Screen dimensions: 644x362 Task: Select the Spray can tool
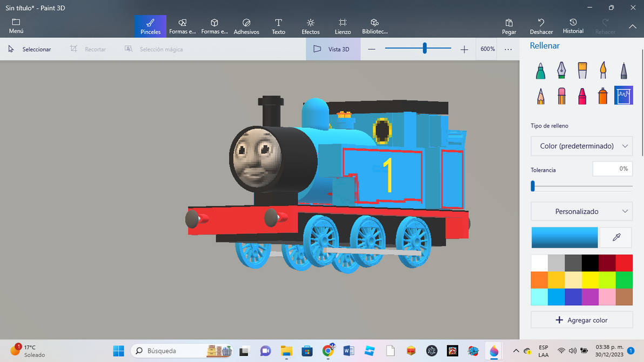click(603, 96)
